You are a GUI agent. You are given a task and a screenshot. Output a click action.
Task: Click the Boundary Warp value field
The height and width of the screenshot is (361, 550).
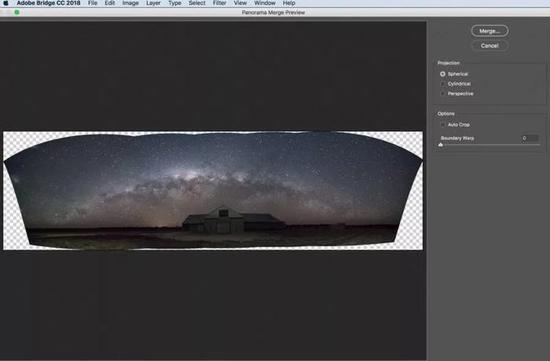pyautogui.click(x=530, y=138)
